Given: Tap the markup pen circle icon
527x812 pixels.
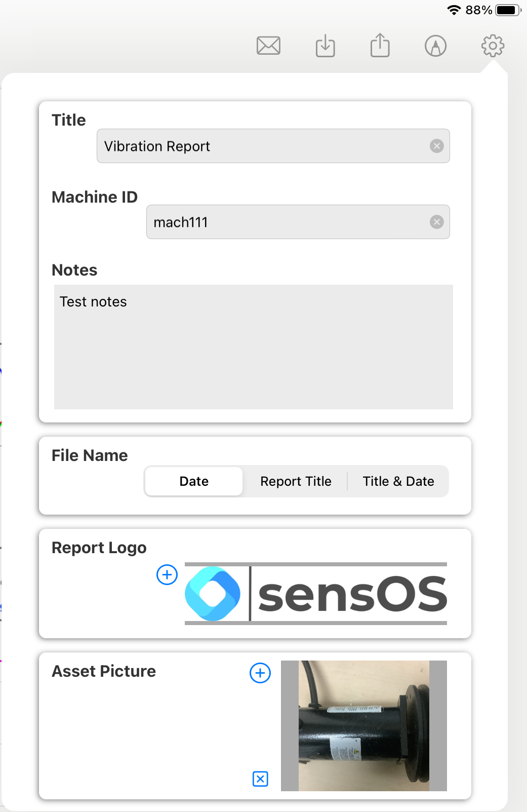Looking at the screenshot, I should tap(435, 46).
